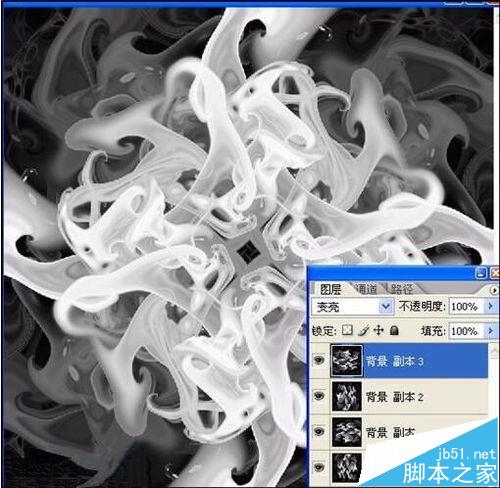Hide the 背景 副本 2 layer
Screen dimensions: 500x488
pyautogui.click(x=319, y=396)
